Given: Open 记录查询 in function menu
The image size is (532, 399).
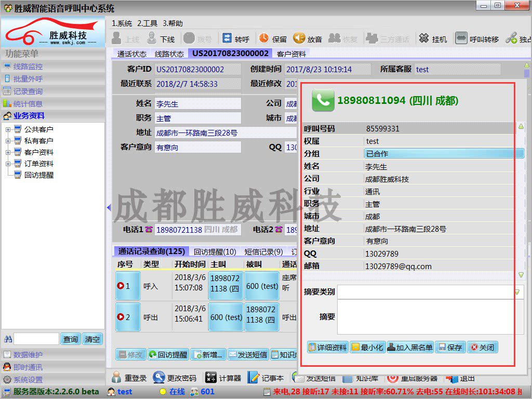Looking at the screenshot, I should coord(28,91).
